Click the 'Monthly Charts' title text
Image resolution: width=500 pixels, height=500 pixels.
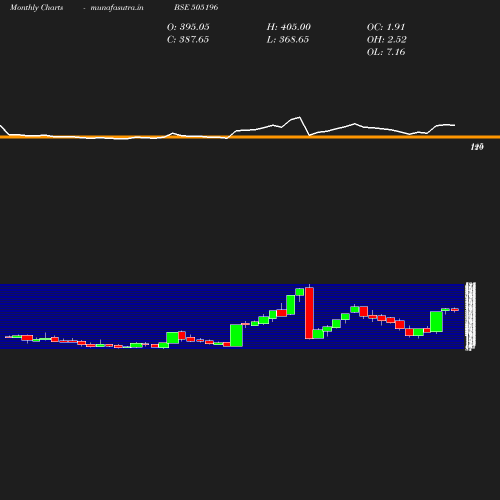tap(36, 8)
